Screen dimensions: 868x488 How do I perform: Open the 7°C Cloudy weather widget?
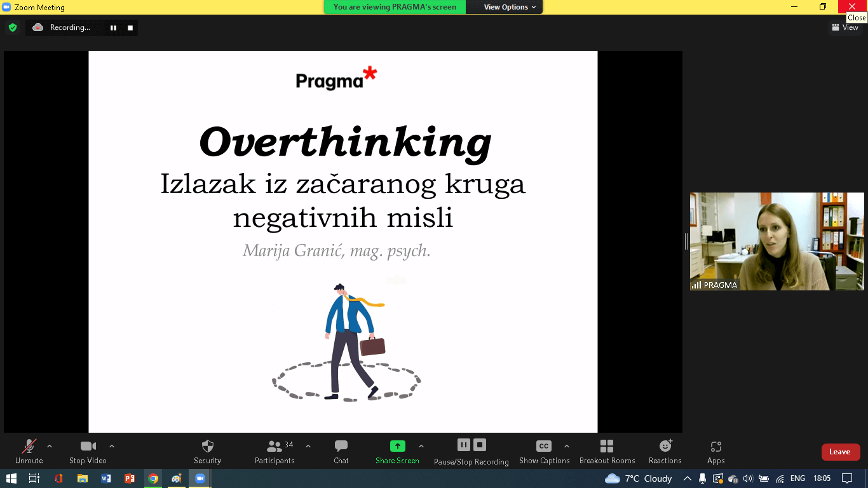point(639,478)
